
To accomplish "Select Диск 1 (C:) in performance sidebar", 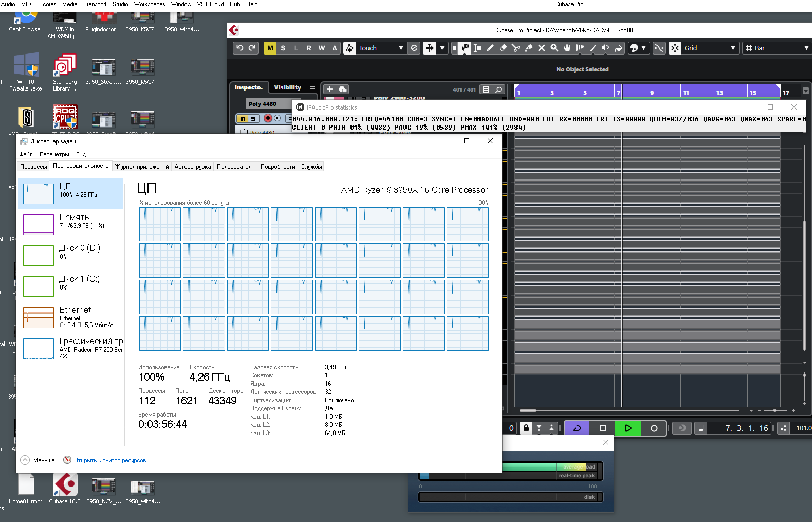I will tap(70, 286).
